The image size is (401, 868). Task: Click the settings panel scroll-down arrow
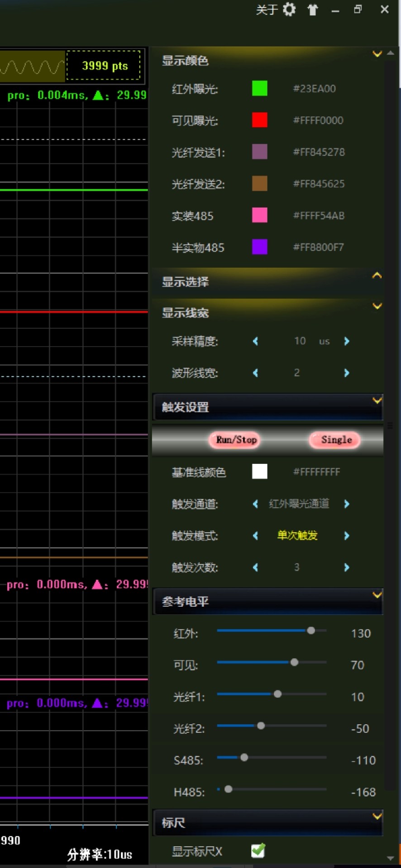[391, 858]
